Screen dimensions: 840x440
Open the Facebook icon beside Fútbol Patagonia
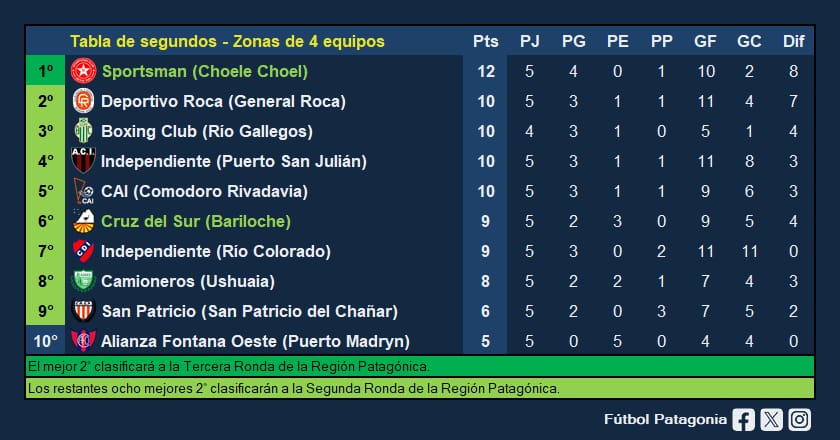point(743,420)
